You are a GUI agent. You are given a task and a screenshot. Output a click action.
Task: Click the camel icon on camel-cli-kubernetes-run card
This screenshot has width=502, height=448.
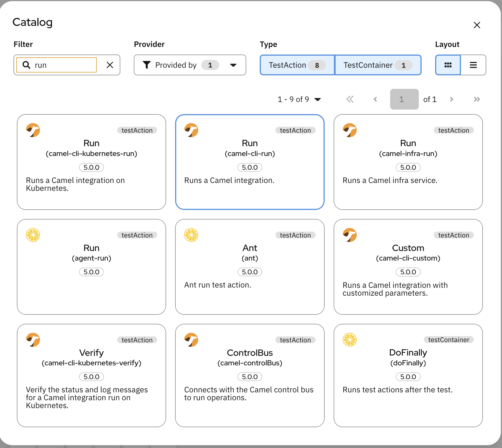click(x=33, y=130)
